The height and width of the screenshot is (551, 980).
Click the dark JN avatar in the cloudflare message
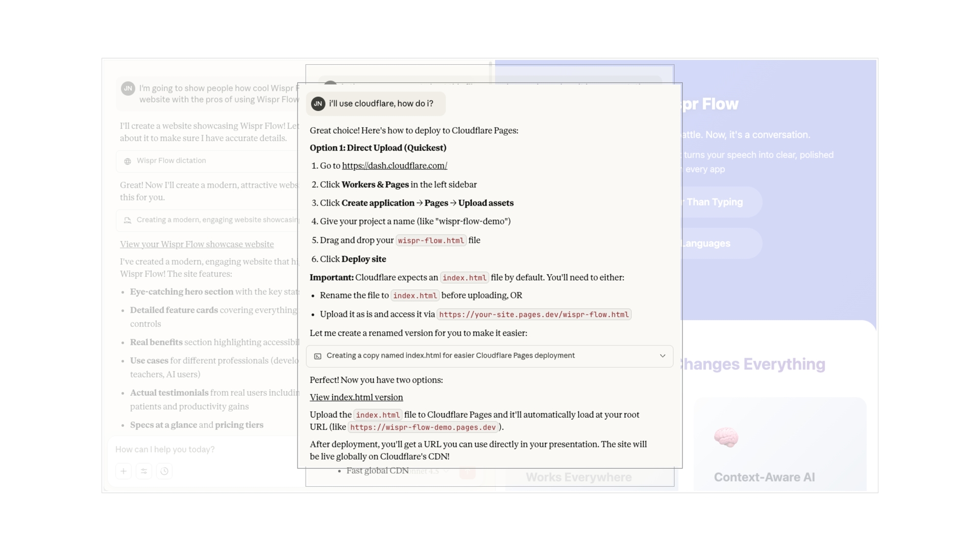pyautogui.click(x=318, y=104)
